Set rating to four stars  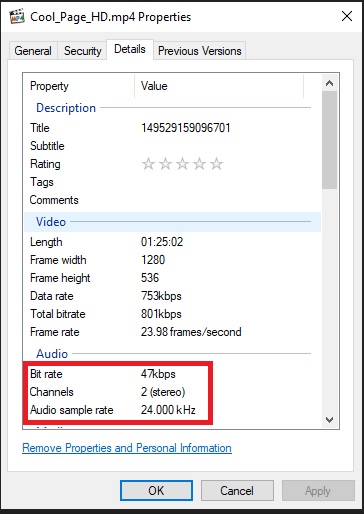(x=199, y=164)
